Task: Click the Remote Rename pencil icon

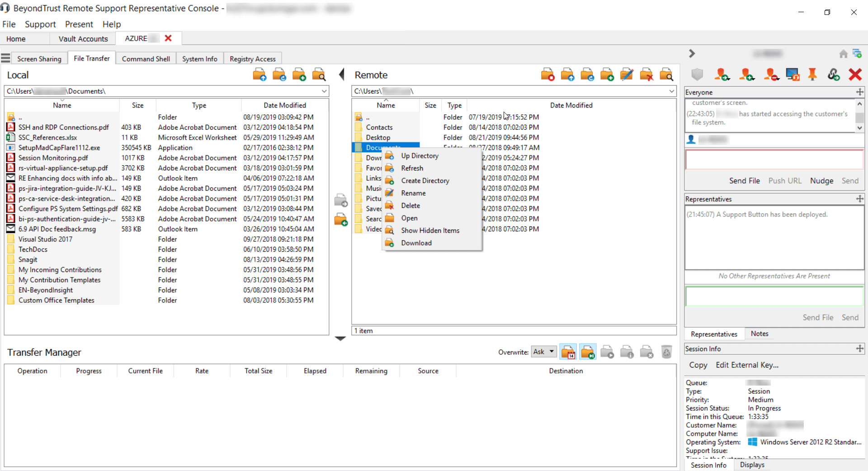Action: tap(627, 75)
